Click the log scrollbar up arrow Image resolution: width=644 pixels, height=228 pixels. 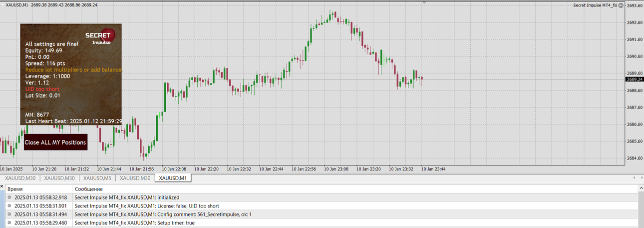tap(641, 188)
